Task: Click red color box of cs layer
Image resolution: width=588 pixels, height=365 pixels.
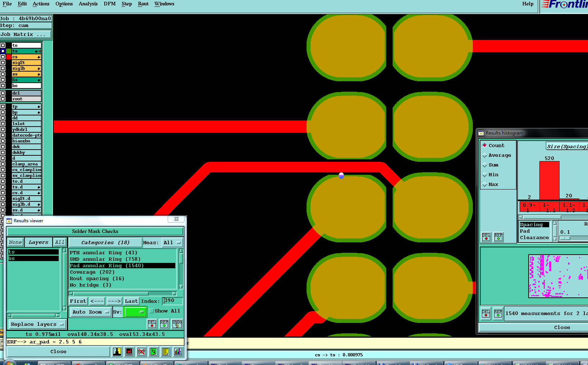Action: point(9,57)
